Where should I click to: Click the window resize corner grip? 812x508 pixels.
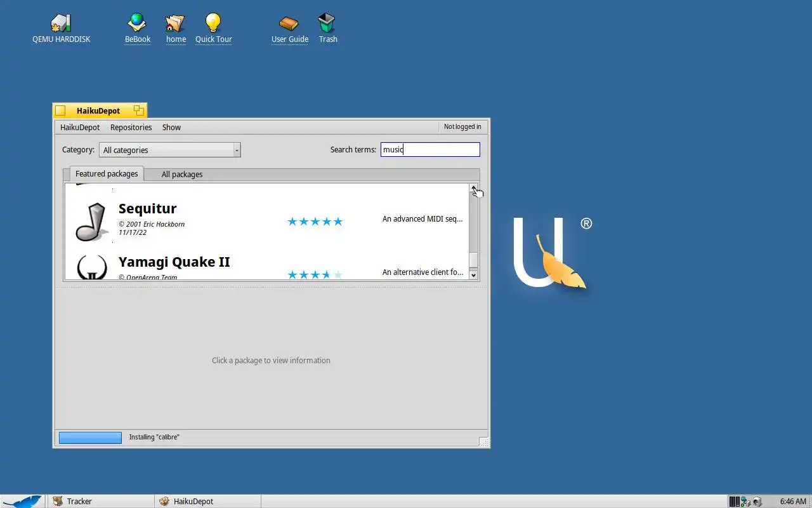point(483,441)
